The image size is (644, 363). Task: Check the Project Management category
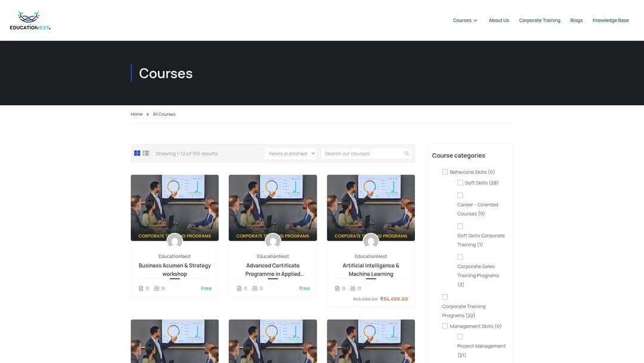[x=460, y=337]
